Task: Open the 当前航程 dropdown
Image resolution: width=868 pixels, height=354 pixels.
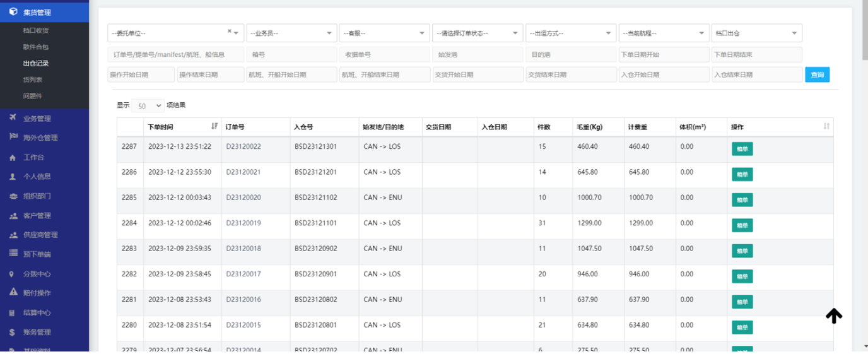Action: [664, 33]
